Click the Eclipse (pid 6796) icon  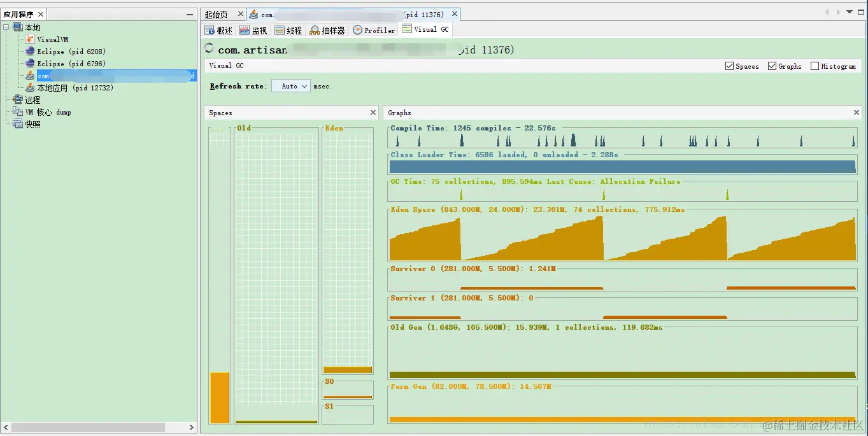(30, 64)
